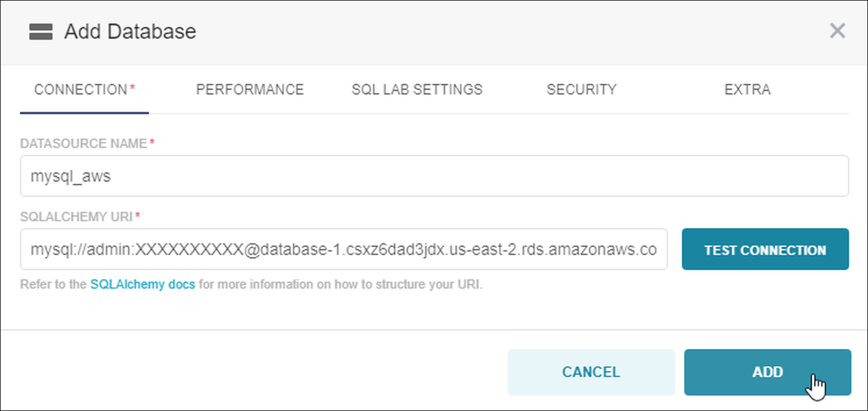Click the Add Database title text
868x411 pixels.
(129, 31)
